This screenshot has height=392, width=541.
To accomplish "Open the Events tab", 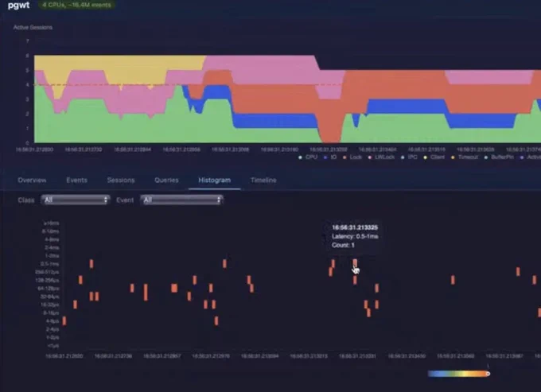I will (76, 180).
